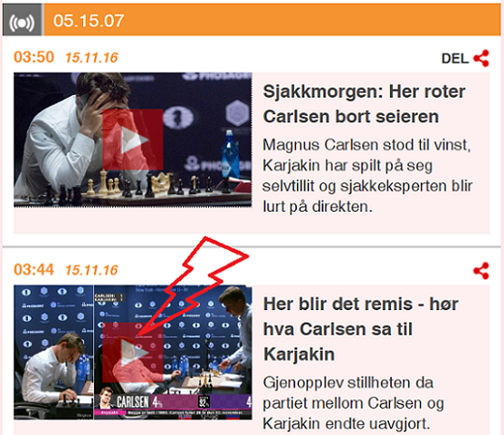Click the 03:50 timestamp

click(34, 57)
